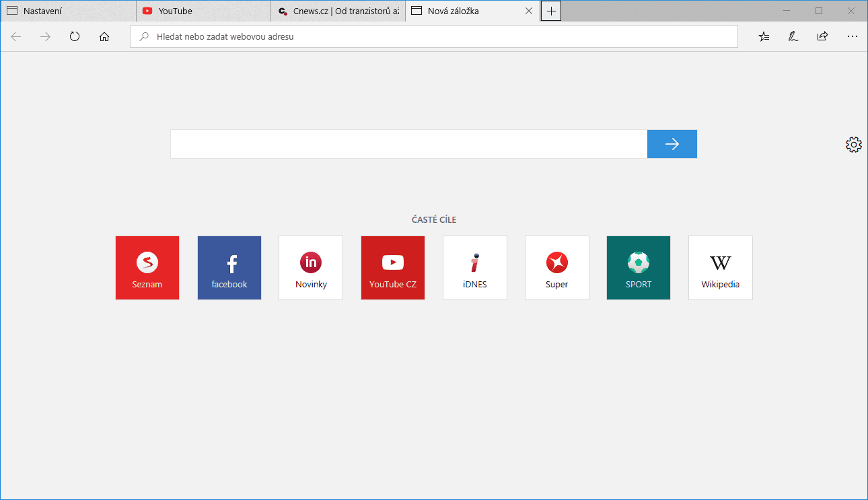Refresh the page with reload icon
Image resolution: width=868 pixels, height=500 pixels.
pos(75,36)
